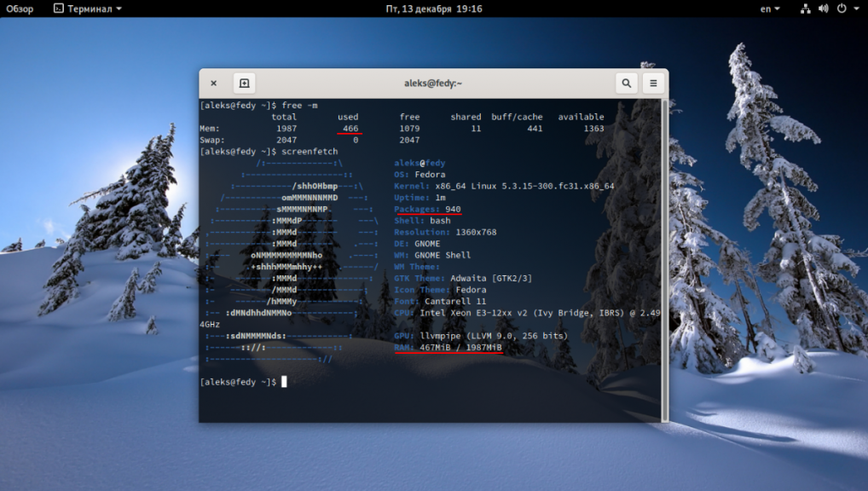Click the underlined 'Packages: 940' line

[427, 209]
